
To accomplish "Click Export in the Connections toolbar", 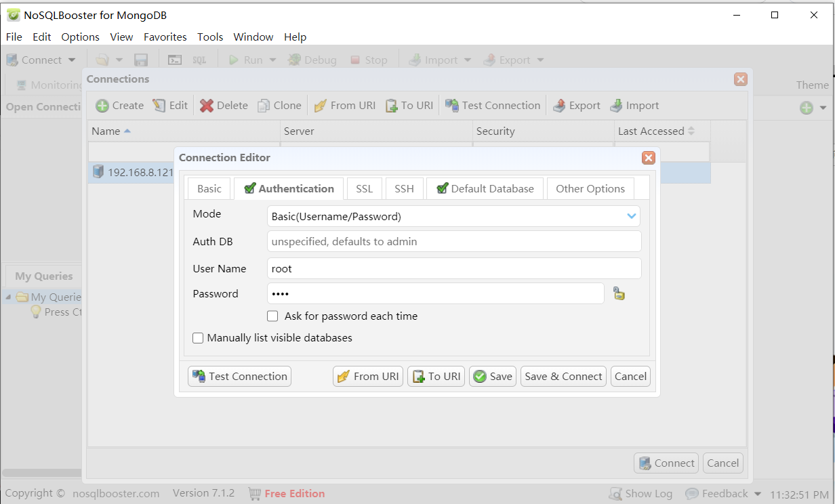I will coord(577,106).
